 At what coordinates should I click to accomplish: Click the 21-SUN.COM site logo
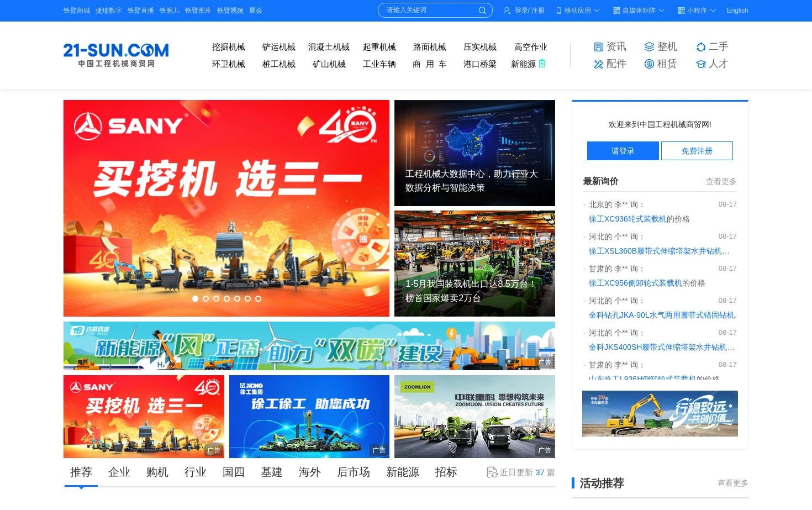[116, 55]
